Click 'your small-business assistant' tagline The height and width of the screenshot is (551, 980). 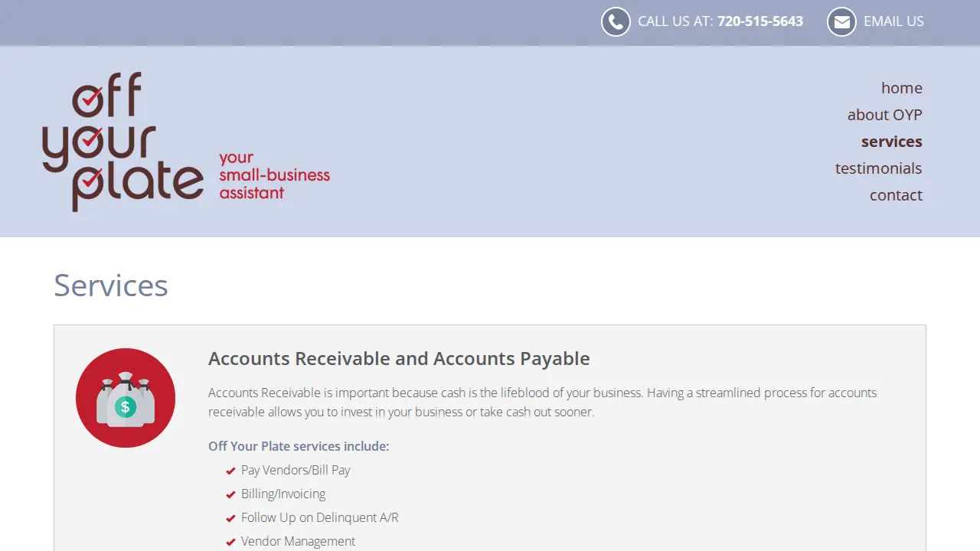point(274,175)
